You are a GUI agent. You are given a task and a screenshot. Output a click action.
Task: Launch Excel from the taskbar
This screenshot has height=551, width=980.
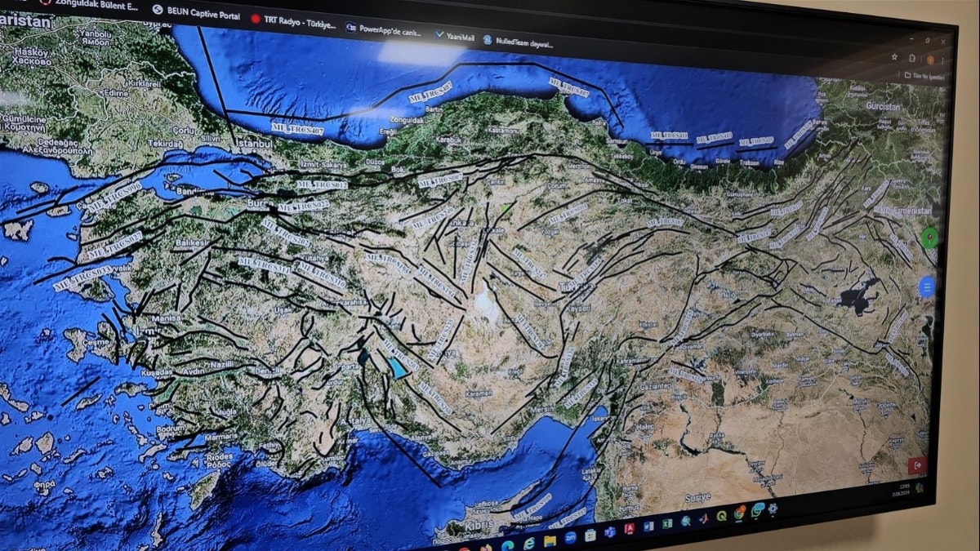(x=667, y=525)
